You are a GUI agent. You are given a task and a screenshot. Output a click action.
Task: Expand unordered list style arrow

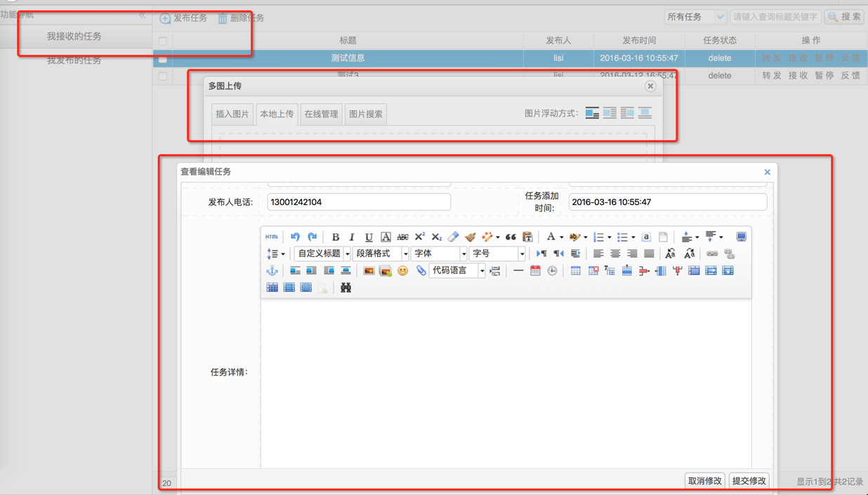pyautogui.click(x=633, y=237)
